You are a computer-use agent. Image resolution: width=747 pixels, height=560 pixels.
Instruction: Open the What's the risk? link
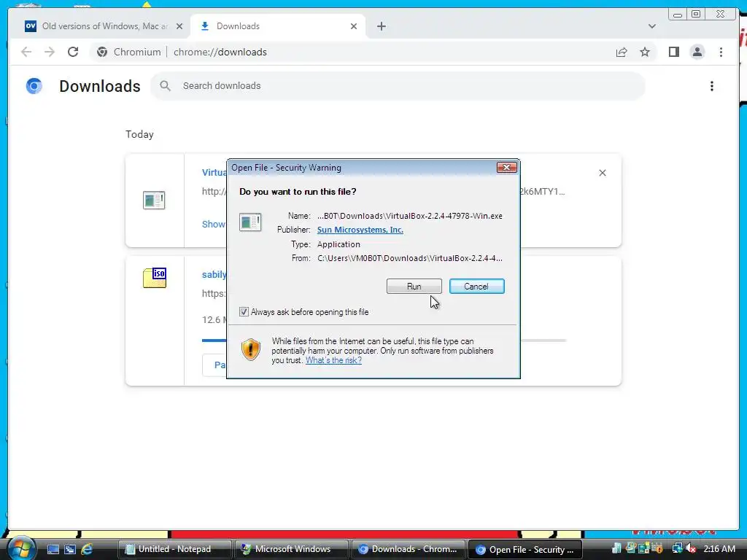tap(333, 360)
